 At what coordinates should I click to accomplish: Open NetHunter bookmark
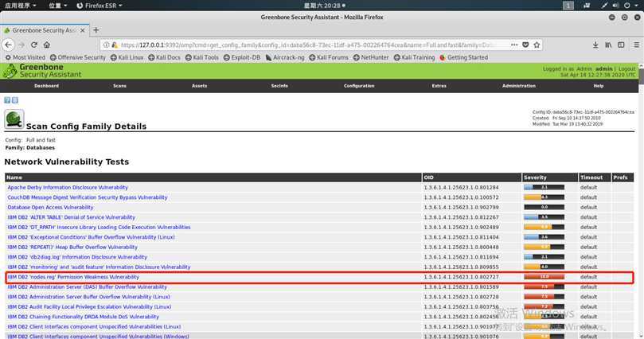pyautogui.click(x=371, y=57)
